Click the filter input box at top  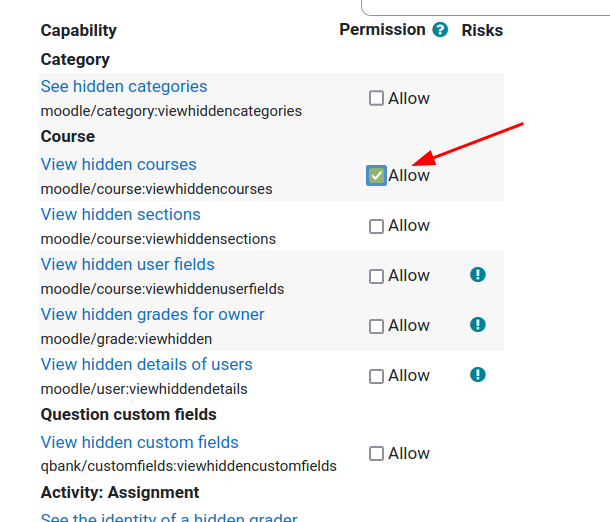[x=486, y=7]
